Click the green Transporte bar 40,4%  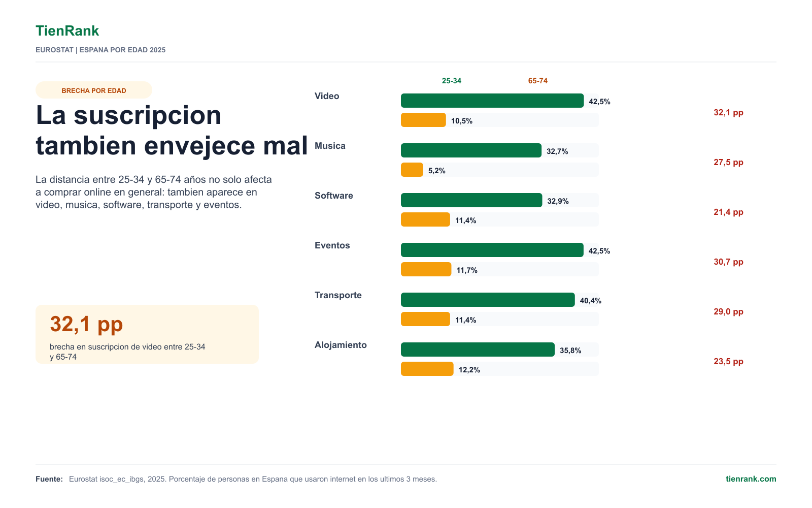coord(488,300)
